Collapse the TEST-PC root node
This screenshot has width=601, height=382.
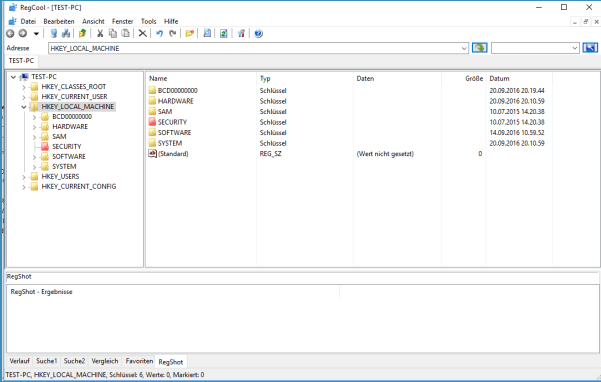point(13,77)
